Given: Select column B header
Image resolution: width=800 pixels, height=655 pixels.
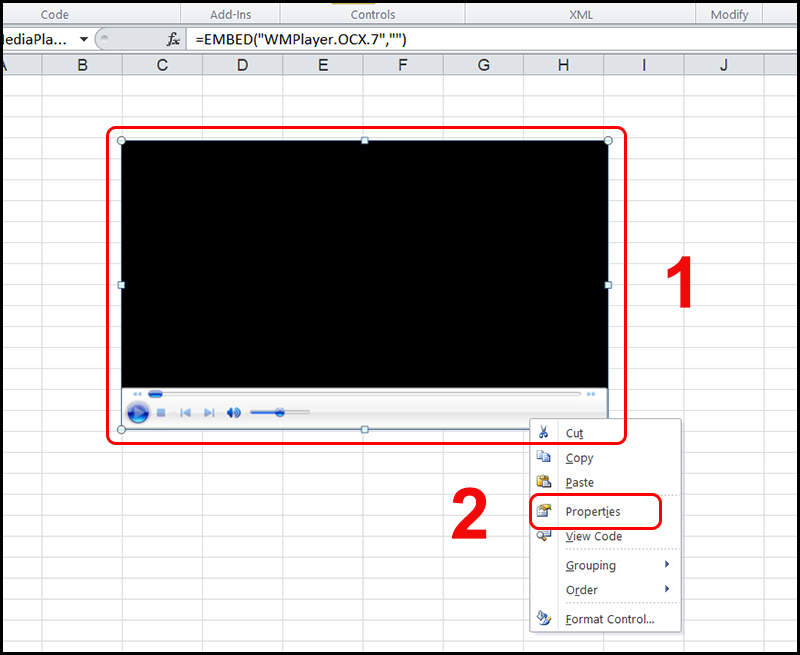Looking at the screenshot, I should [82, 65].
